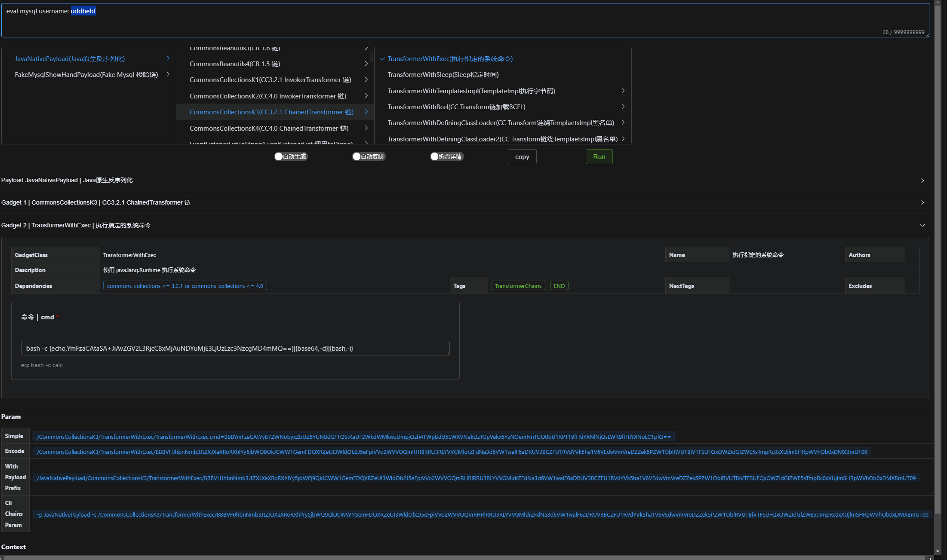Expand arrow next to FakeMysqlShowHandPayload entry
This screenshot has height=560, width=947.
tap(168, 74)
